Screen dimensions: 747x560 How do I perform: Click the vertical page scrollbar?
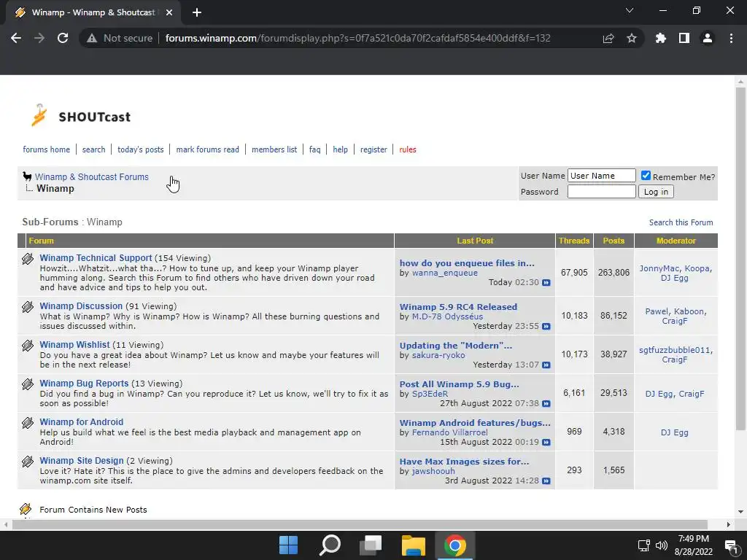740,257
